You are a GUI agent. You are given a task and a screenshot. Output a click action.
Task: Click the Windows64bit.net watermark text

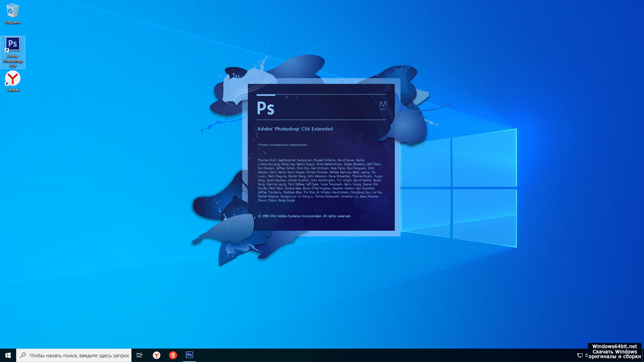[x=614, y=347]
